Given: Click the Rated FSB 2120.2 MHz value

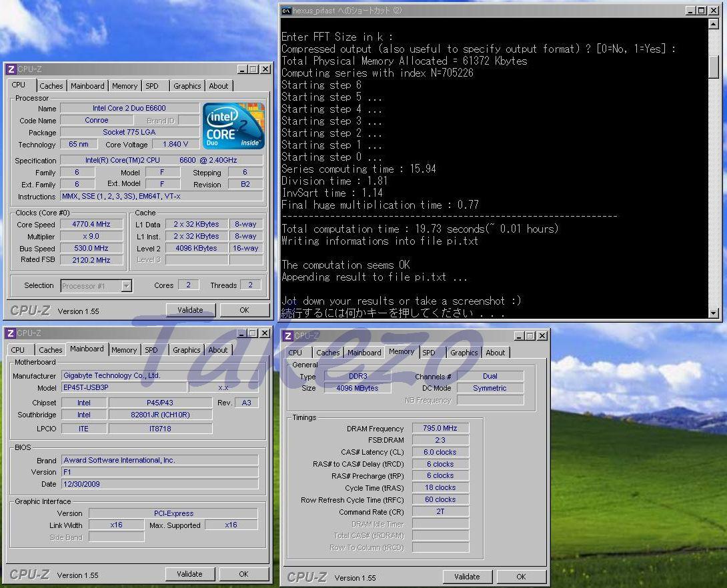Looking at the screenshot, I should (x=91, y=260).
